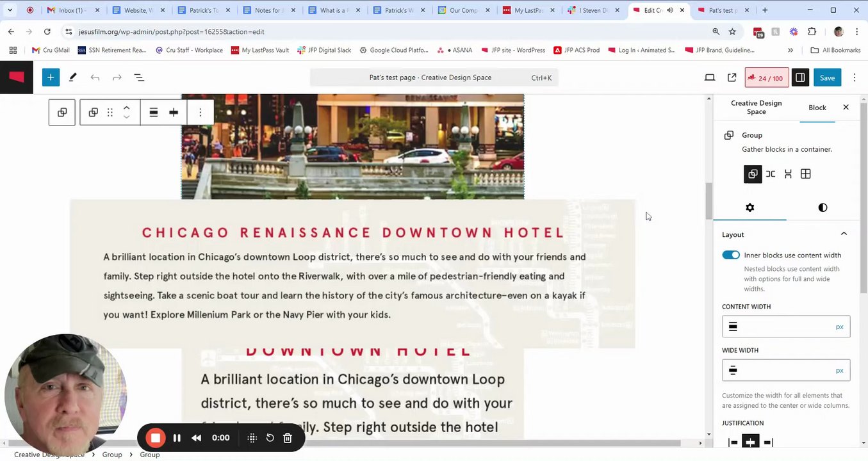The width and height of the screenshot is (868, 461).
Task: Open the ASANA bookmark
Action: (x=454, y=50)
